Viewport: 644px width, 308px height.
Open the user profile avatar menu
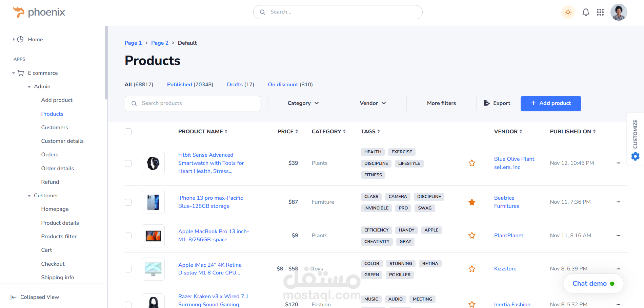point(619,12)
